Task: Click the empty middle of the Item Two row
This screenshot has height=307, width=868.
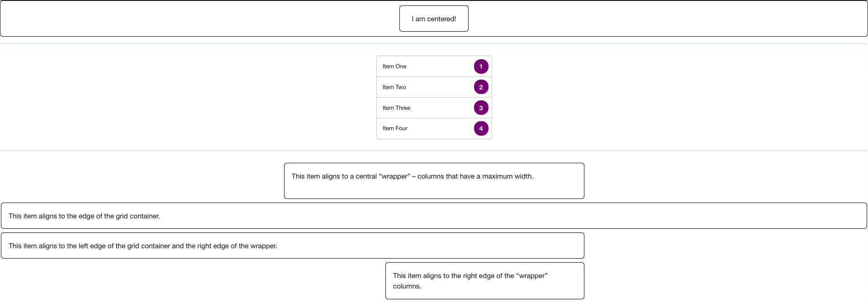Action: pos(439,87)
